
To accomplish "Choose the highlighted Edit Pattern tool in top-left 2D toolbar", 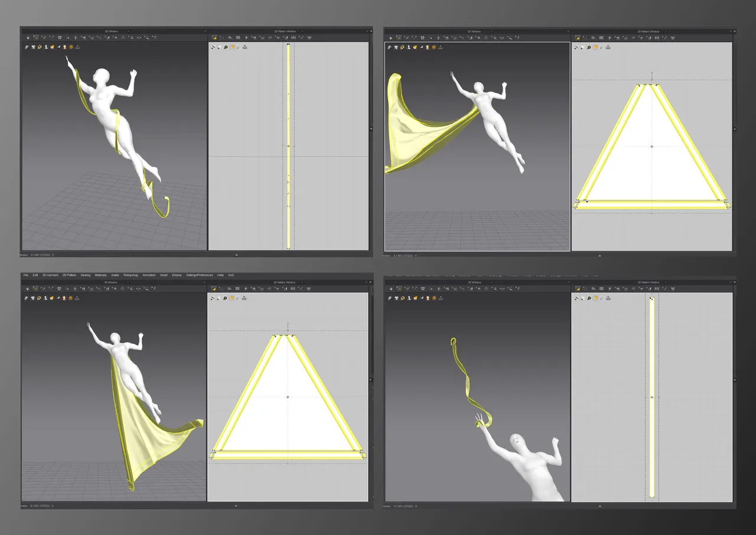I will pyautogui.click(x=214, y=37).
